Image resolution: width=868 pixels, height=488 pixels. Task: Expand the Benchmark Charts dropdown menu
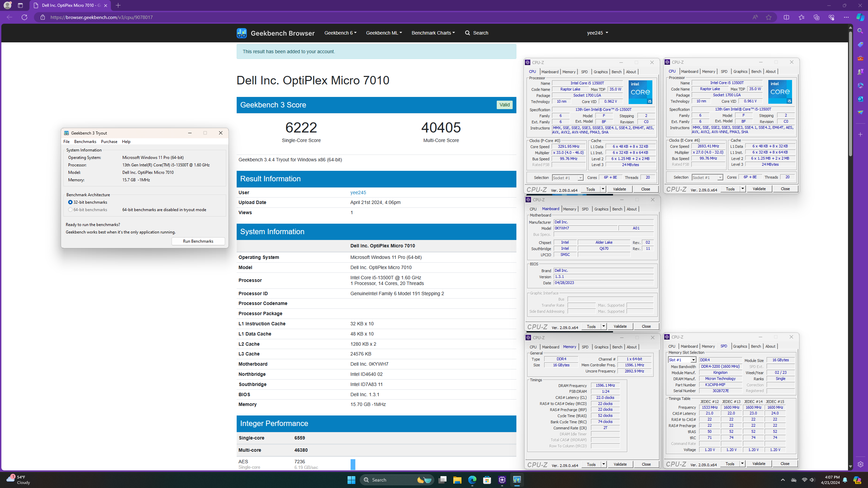tap(433, 33)
